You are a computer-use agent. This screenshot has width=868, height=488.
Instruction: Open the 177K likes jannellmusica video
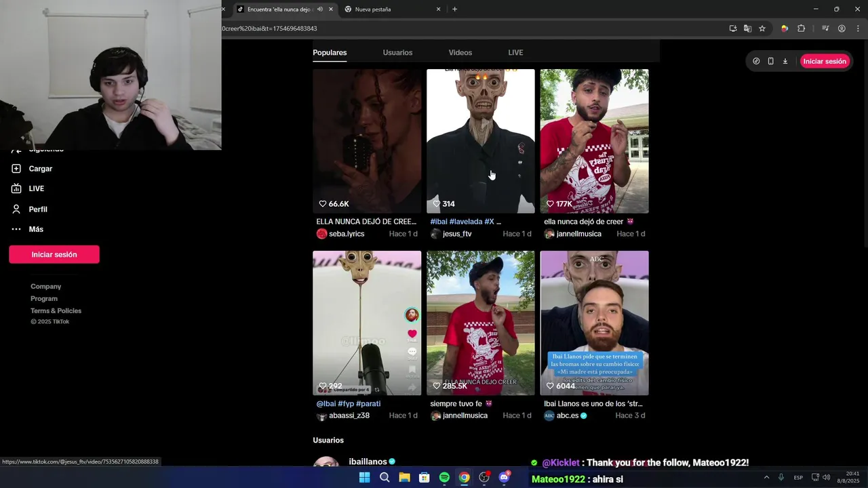pyautogui.click(x=594, y=141)
